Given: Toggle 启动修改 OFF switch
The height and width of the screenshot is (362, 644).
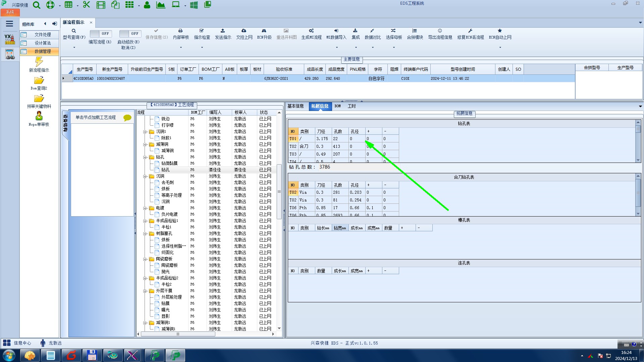Looking at the screenshot, I should click(129, 34).
